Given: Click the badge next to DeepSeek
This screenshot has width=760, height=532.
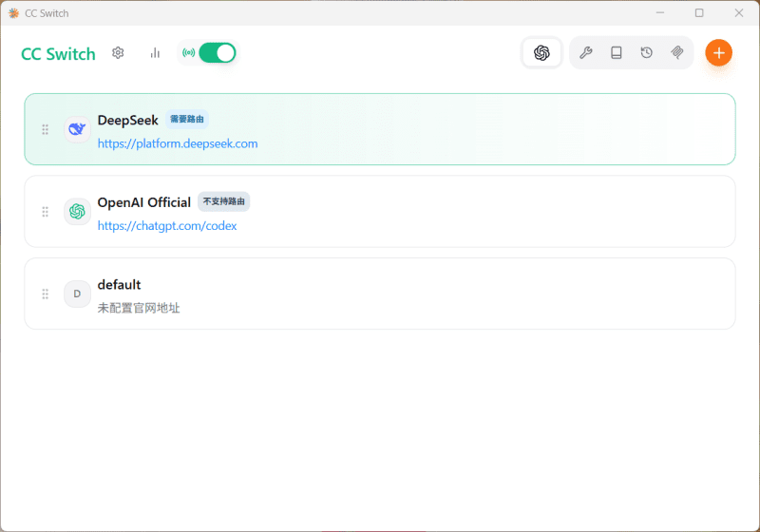Looking at the screenshot, I should (187, 119).
